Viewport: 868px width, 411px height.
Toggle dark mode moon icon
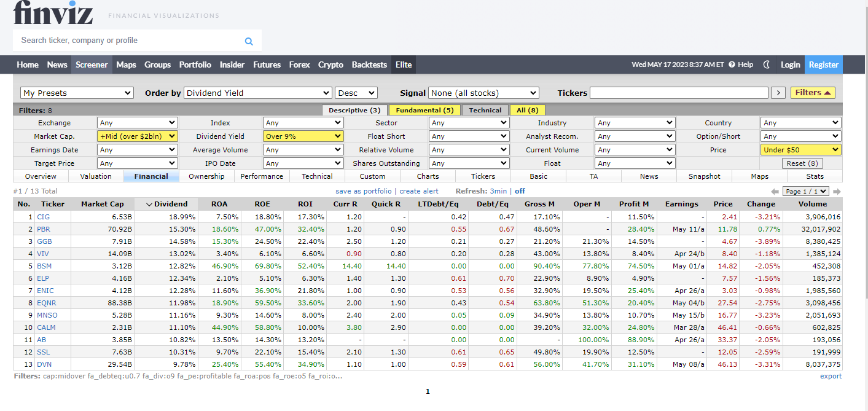pos(767,65)
